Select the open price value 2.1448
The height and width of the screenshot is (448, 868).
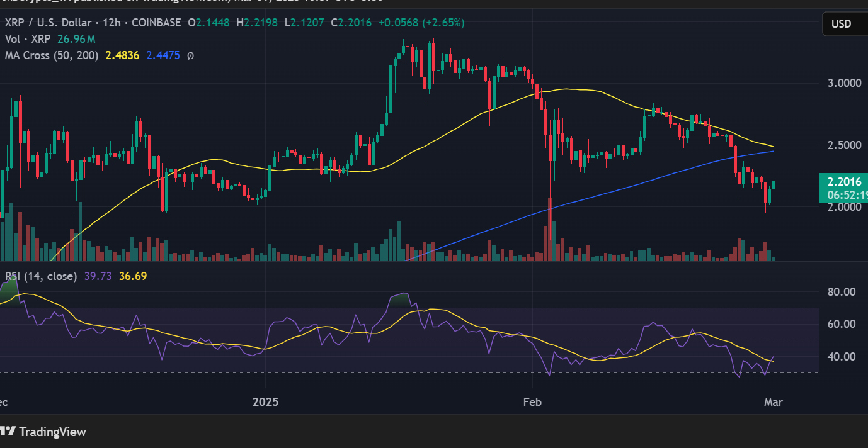212,23
